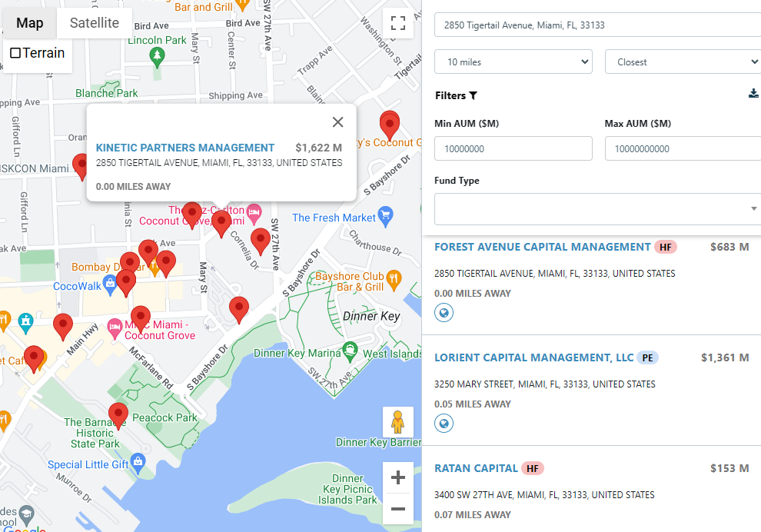The height and width of the screenshot is (532, 761).
Task: Close the Kinetic Partners info popup
Action: point(337,122)
